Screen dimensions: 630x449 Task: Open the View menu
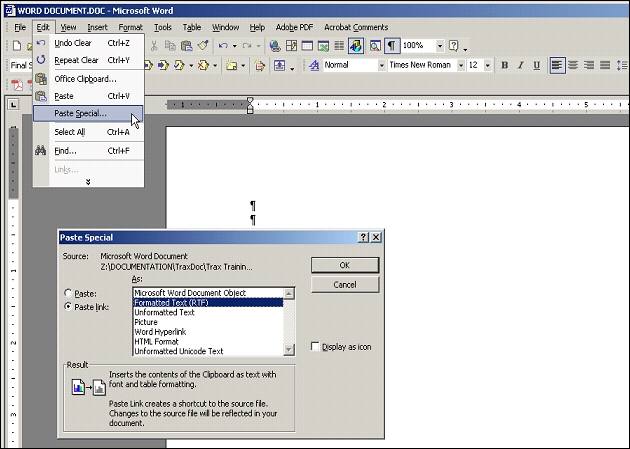[68, 27]
